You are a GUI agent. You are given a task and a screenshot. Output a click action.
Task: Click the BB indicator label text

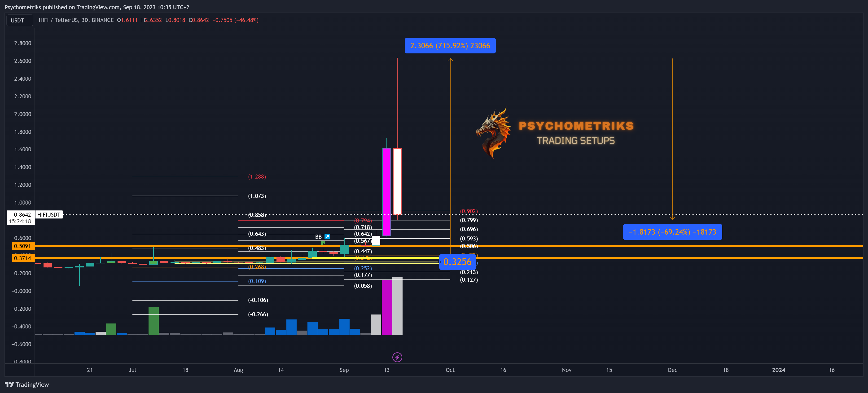[318, 237]
